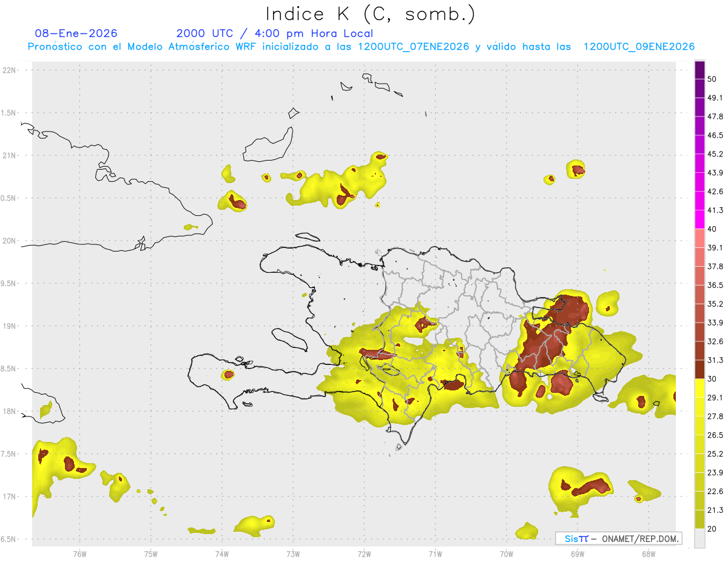This screenshot has height=562, width=728.
Task: Click the "Indice K (C, somb.)" title
Action: 371,13
